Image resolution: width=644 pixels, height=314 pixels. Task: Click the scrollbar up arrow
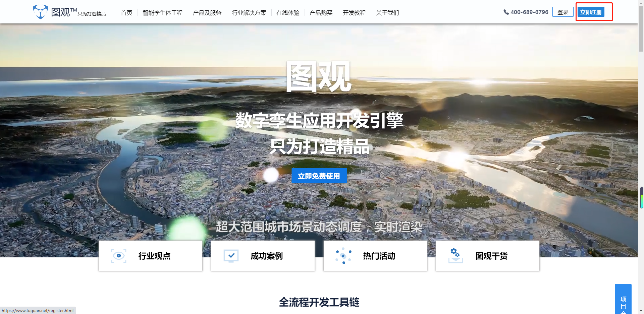641,3
